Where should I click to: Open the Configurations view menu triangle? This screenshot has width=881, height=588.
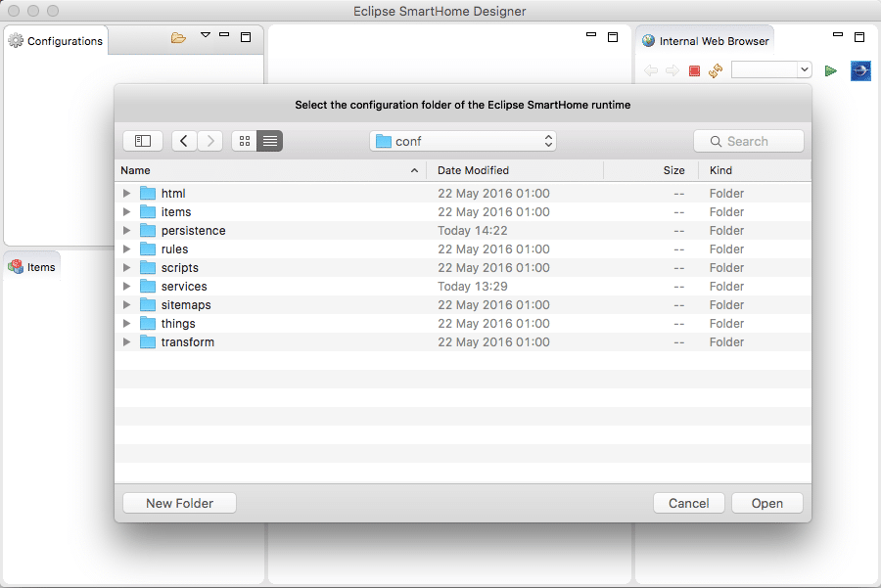pos(206,35)
